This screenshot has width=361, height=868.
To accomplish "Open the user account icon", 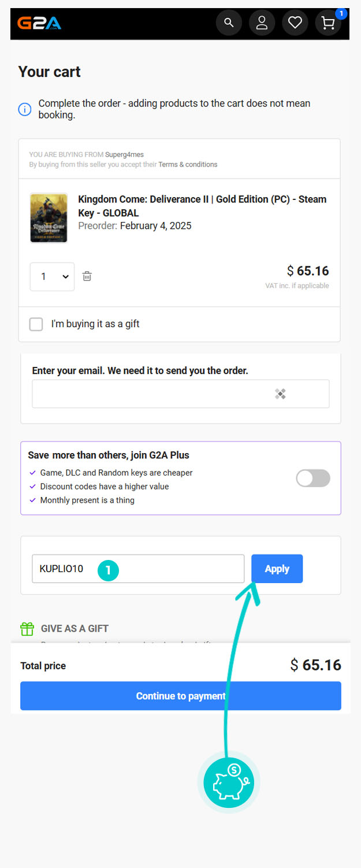I will (x=262, y=23).
